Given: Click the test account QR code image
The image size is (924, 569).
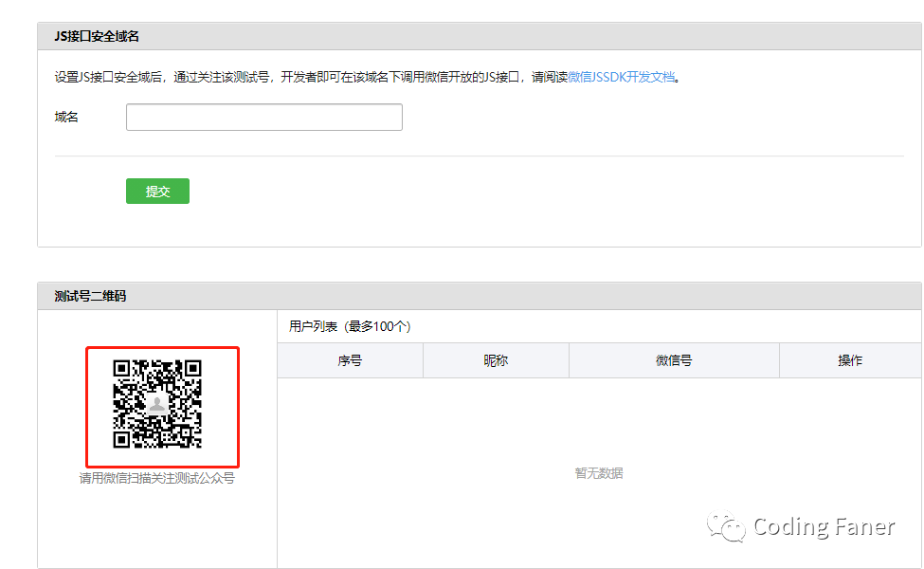Looking at the screenshot, I should (x=157, y=404).
